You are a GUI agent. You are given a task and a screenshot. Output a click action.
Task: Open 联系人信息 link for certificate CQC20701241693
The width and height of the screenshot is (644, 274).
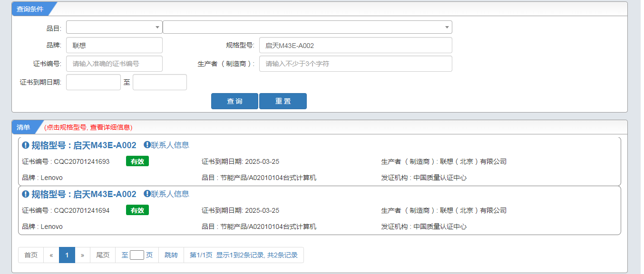(170, 145)
